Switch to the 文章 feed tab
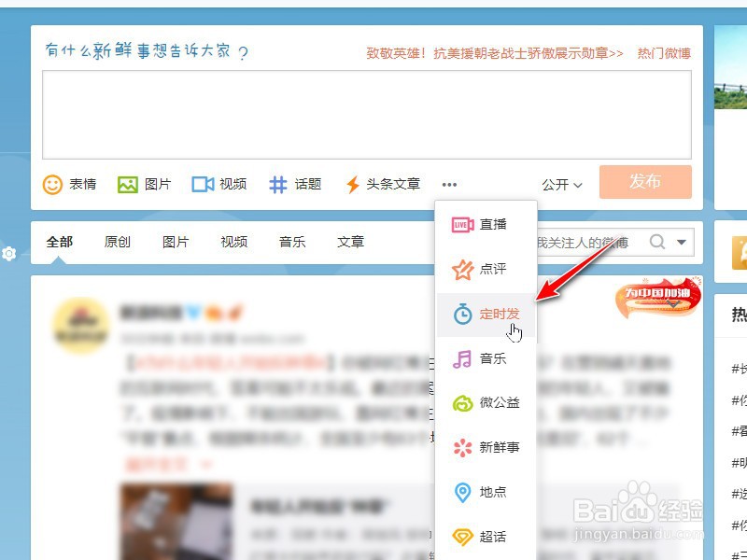Image resolution: width=747 pixels, height=560 pixels. (x=351, y=242)
